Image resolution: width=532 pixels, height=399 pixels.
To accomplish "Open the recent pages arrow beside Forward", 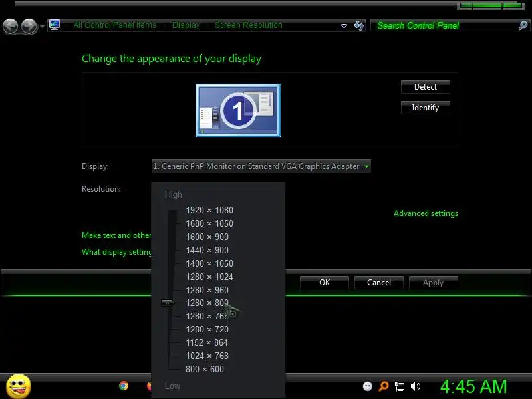I will click(42, 27).
